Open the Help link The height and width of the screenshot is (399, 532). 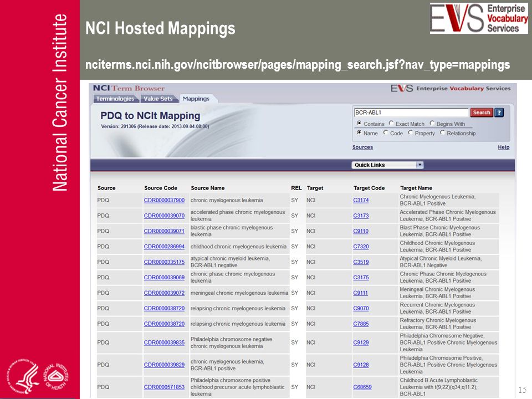[504, 147]
